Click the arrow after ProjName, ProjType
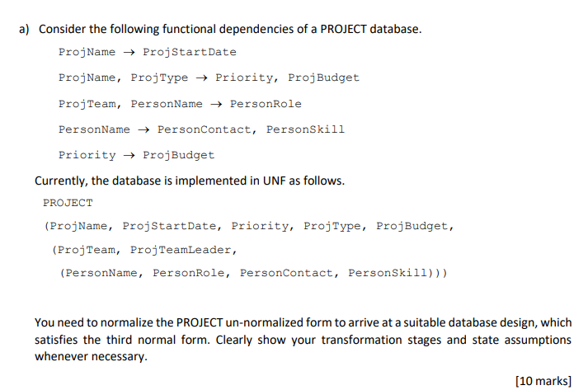Image resolution: width=588 pixels, height=390 pixels. [201, 78]
